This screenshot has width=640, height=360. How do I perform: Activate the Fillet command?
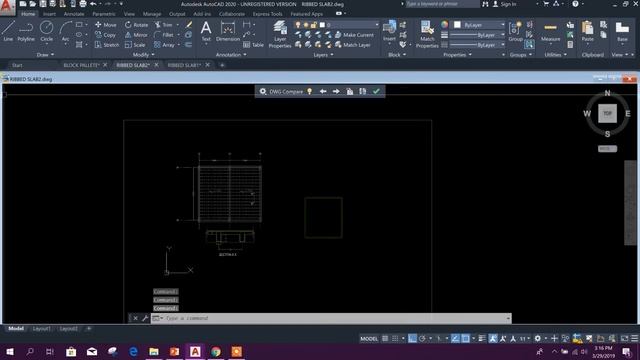[164, 35]
